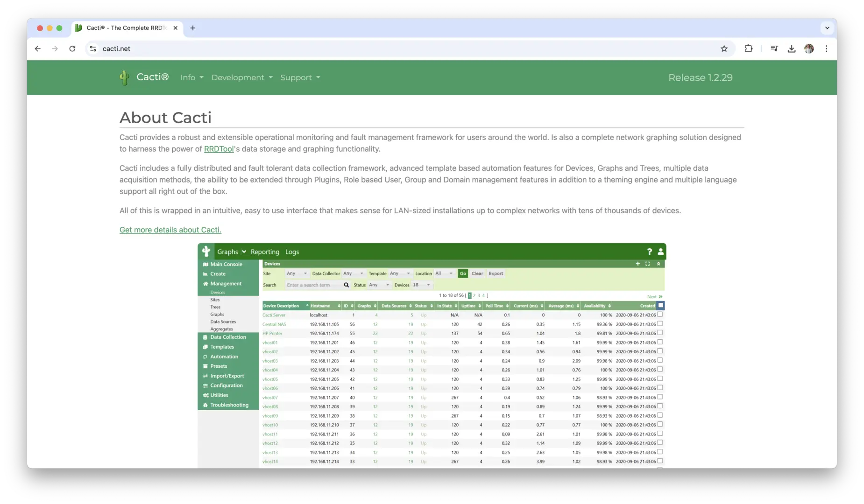Tick the vhost01 row checkbox
Viewport: 864px width, 504px height.
tap(660, 342)
